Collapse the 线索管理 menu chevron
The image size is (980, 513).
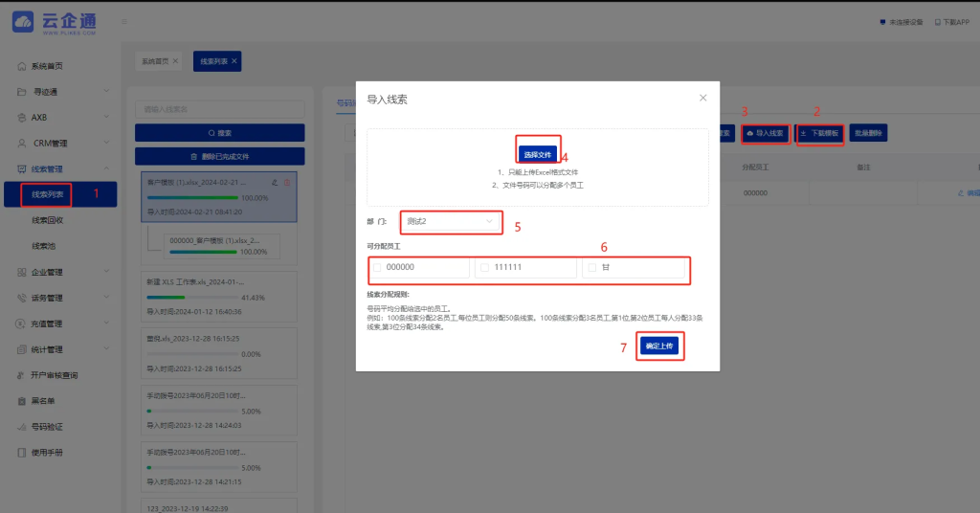[x=106, y=168]
